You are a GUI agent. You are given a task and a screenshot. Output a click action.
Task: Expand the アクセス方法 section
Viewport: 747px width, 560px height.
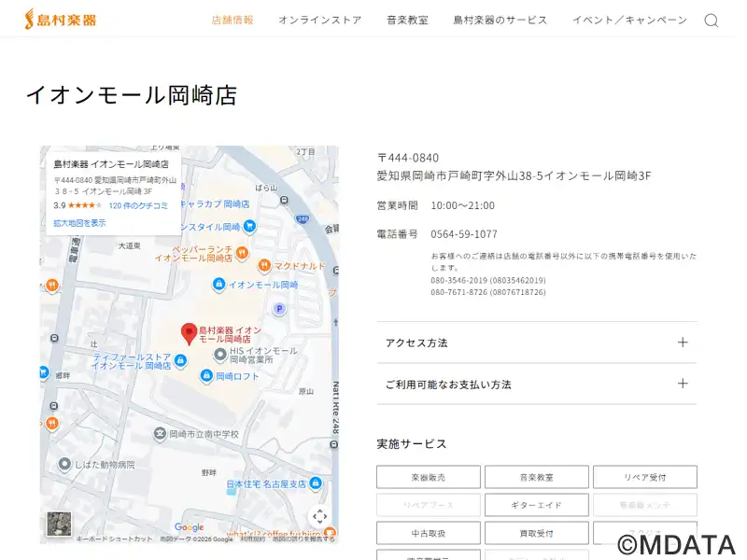pos(536,343)
